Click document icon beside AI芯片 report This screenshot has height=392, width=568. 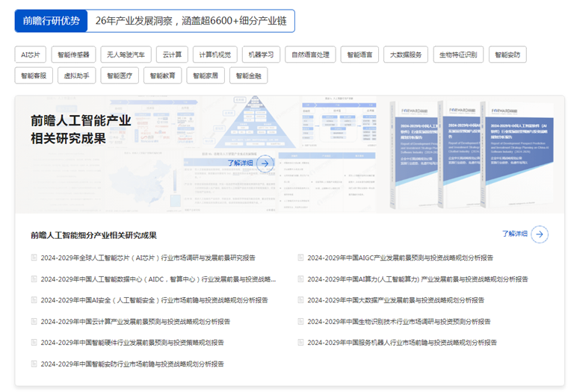click(34, 258)
